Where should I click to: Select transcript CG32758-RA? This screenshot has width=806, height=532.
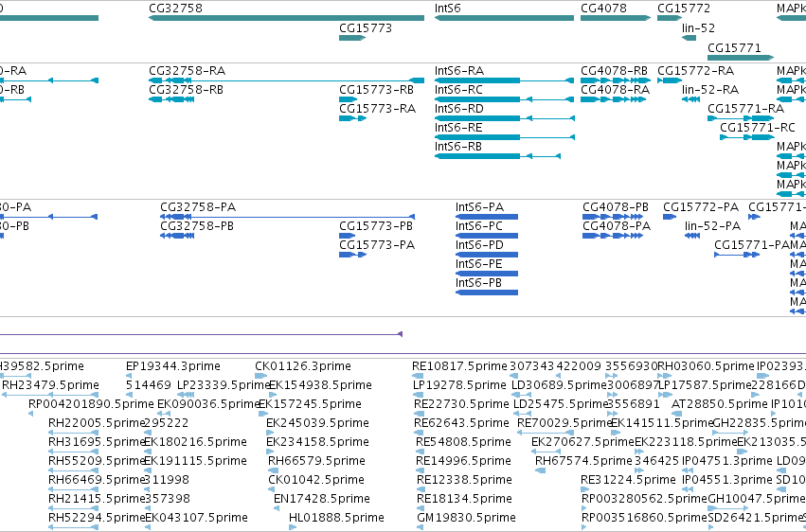[x=188, y=71]
